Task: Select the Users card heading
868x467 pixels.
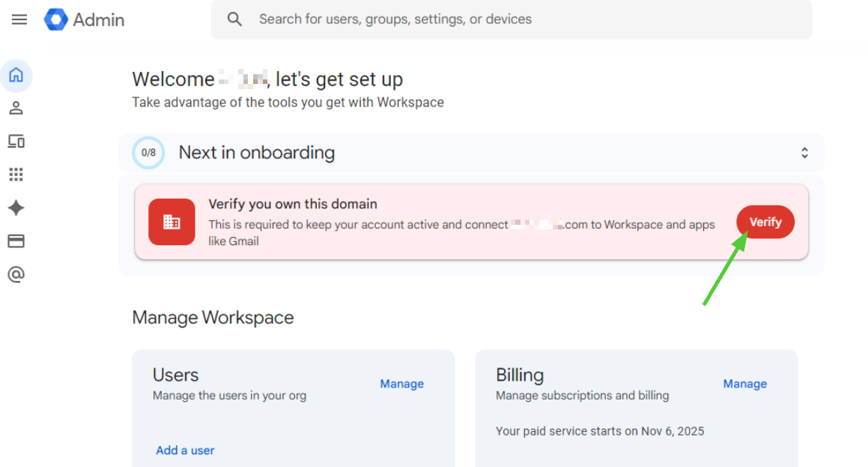Action: point(176,375)
